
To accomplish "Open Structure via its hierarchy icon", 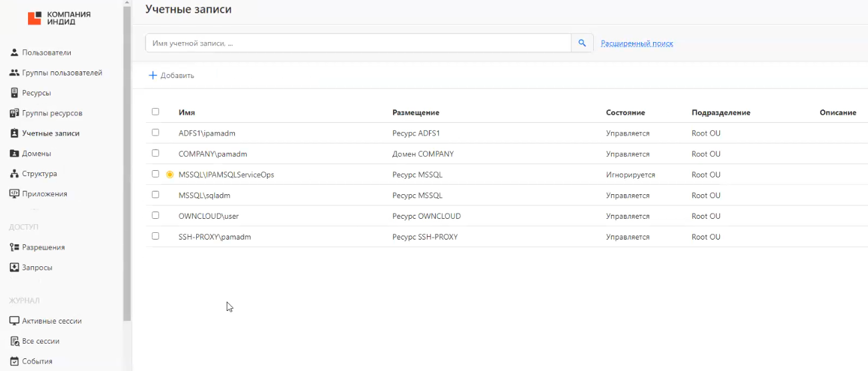I will (14, 174).
